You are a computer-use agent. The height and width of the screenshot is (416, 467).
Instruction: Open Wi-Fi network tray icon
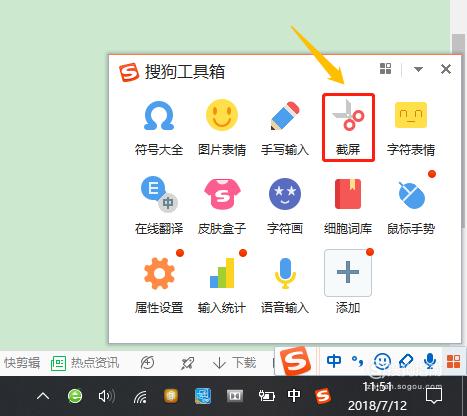click(140, 397)
